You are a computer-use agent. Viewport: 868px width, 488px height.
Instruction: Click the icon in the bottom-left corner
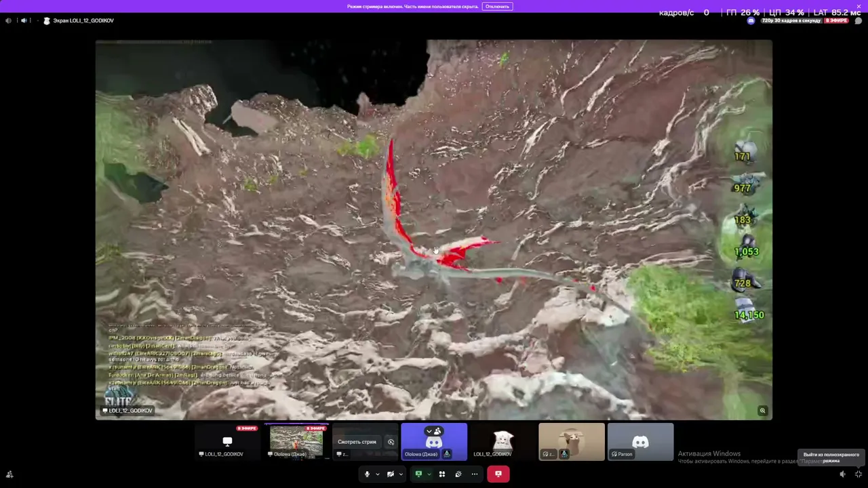pyautogui.click(x=9, y=474)
